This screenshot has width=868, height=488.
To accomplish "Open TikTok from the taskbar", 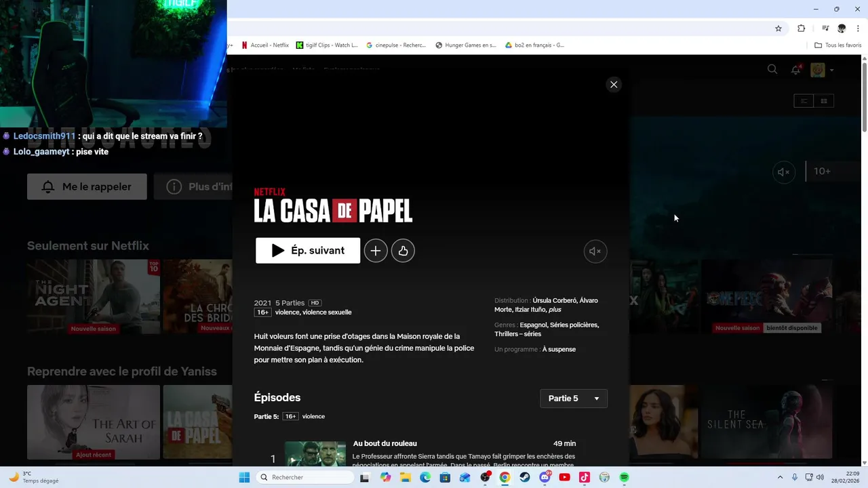I will [x=585, y=477].
